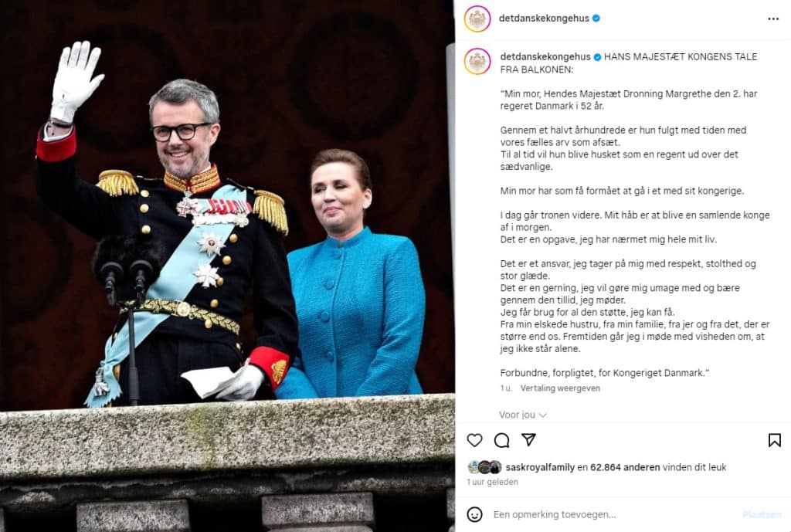Click Plaatsen to post comment

762,514
